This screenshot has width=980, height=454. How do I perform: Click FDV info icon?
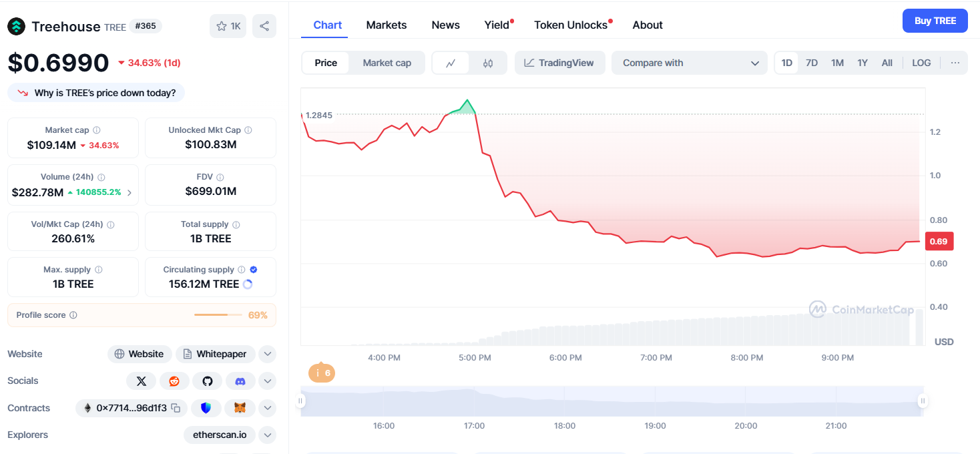click(220, 178)
